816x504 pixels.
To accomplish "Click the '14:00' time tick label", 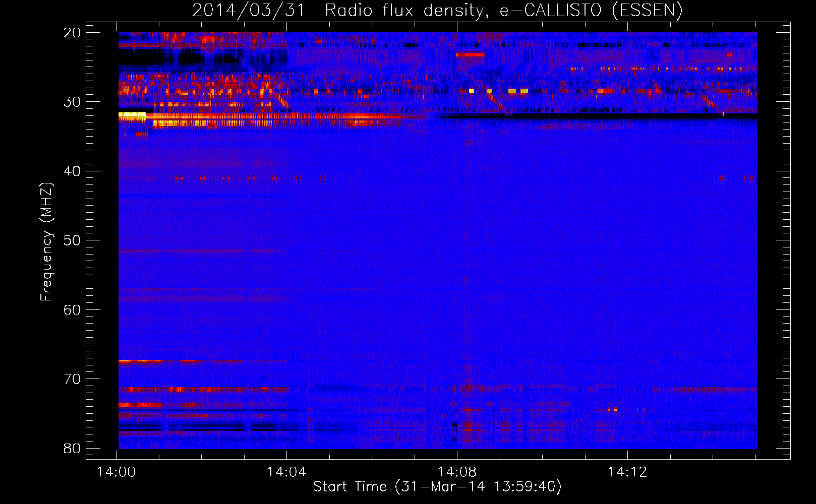I will coord(116,472).
